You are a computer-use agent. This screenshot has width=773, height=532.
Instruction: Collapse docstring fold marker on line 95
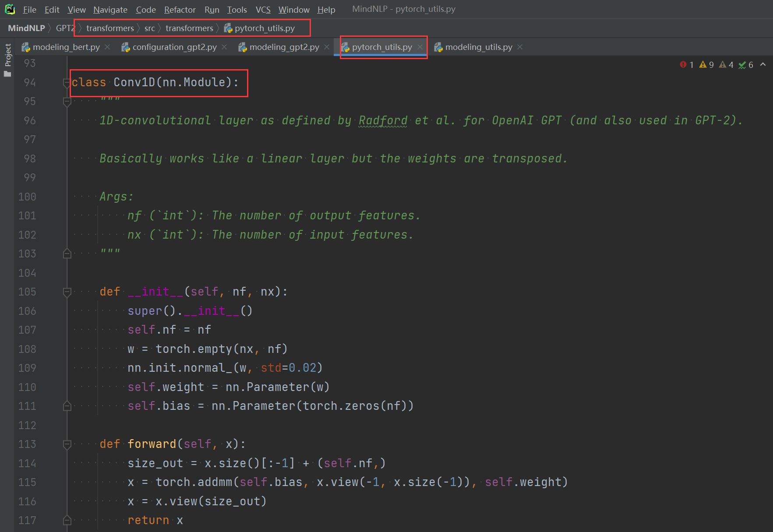coord(67,102)
